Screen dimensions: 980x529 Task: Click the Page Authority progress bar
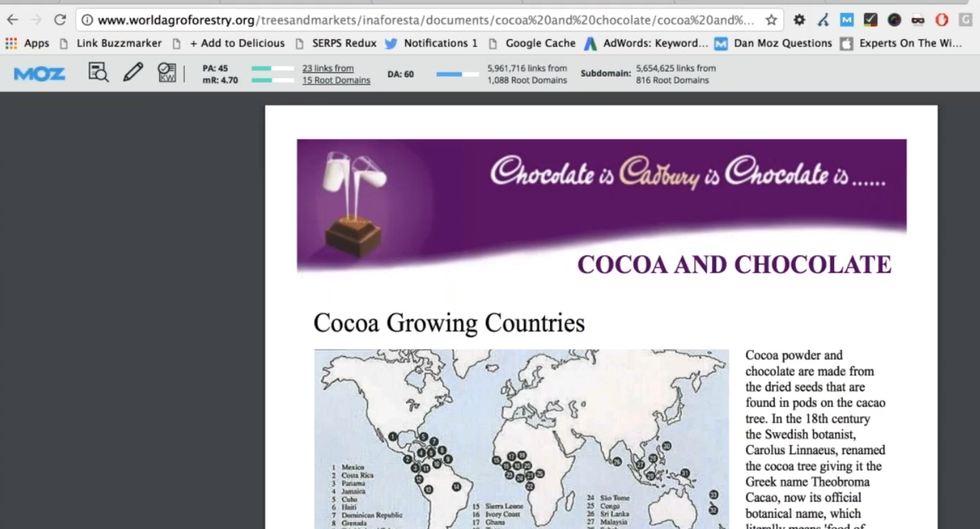pos(272,68)
